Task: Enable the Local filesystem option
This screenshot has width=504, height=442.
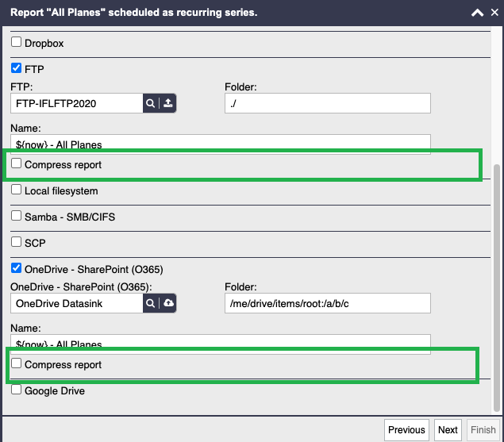Action: [16, 190]
